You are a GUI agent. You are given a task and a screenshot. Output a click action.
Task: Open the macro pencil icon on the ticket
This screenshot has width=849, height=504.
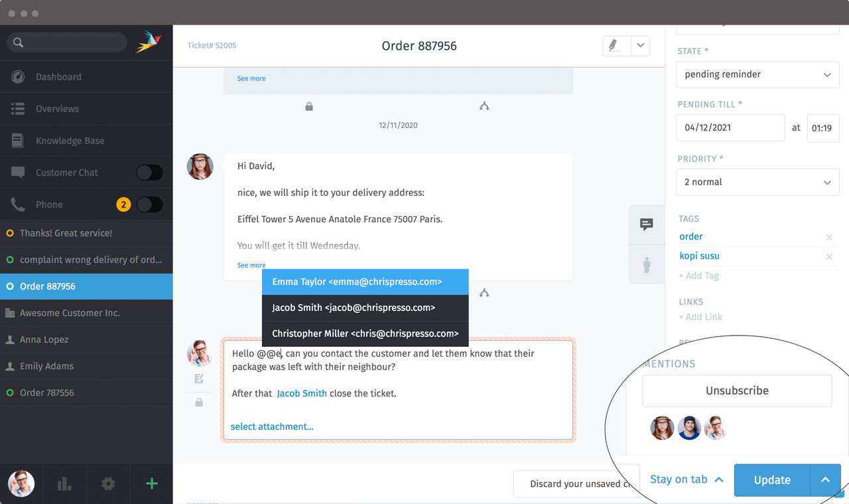615,45
